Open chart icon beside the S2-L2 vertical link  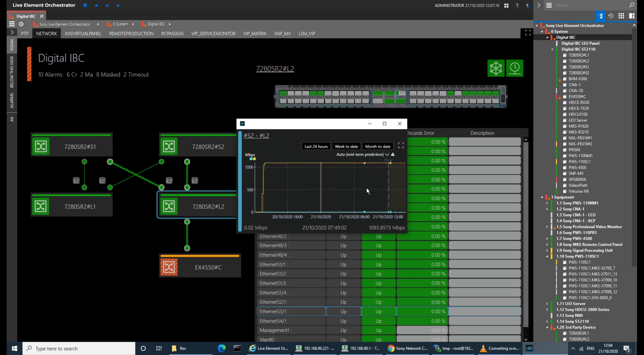195,181
